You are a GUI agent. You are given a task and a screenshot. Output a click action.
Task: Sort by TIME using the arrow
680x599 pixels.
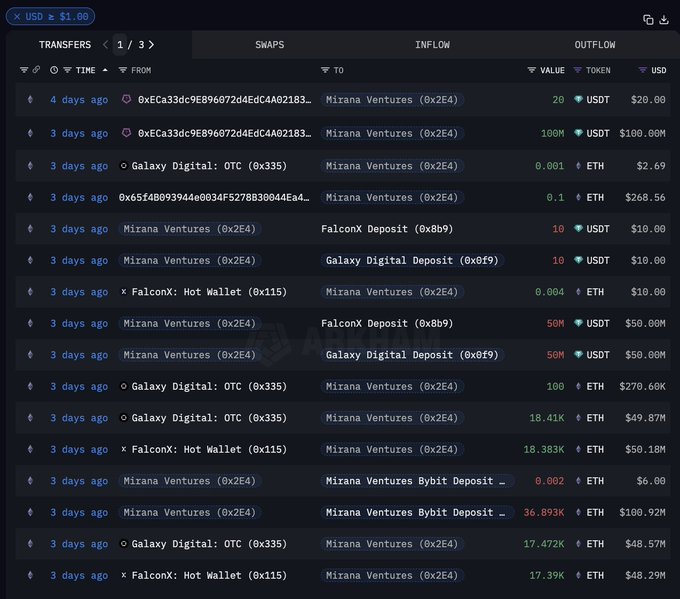105,70
